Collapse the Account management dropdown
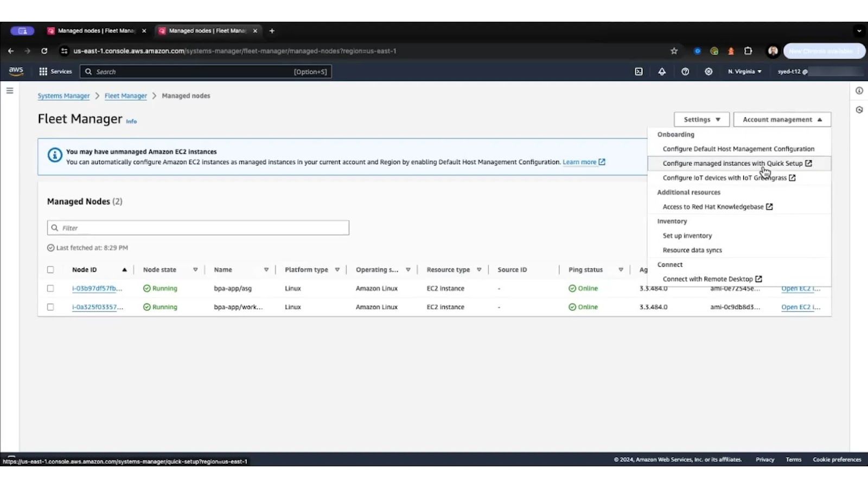868x488 pixels. (782, 119)
